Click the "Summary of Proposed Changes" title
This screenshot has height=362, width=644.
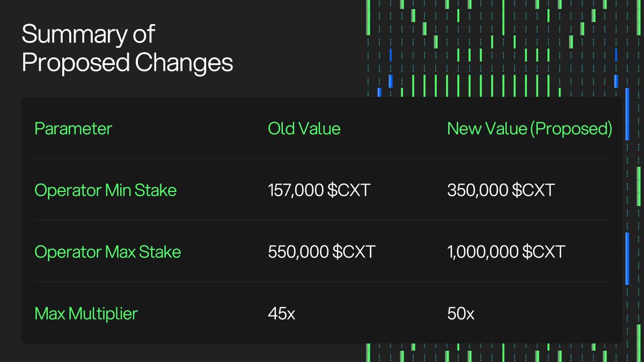point(127,49)
